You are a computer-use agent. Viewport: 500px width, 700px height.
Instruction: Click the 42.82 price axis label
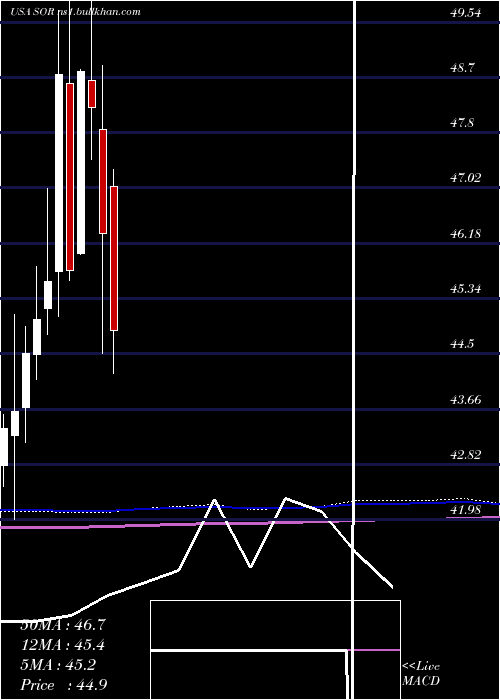(466, 455)
